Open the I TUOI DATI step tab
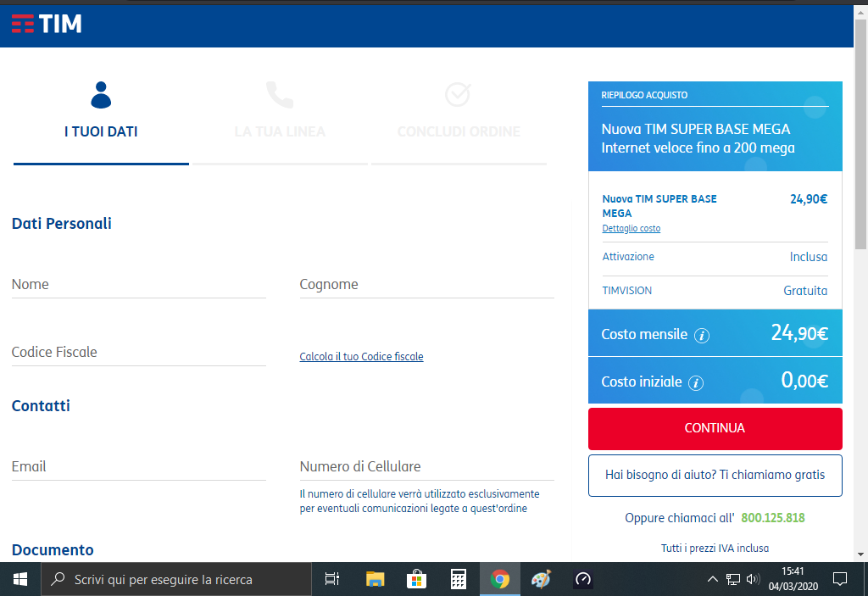Viewport: 868px width, 596px height. (101, 122)
